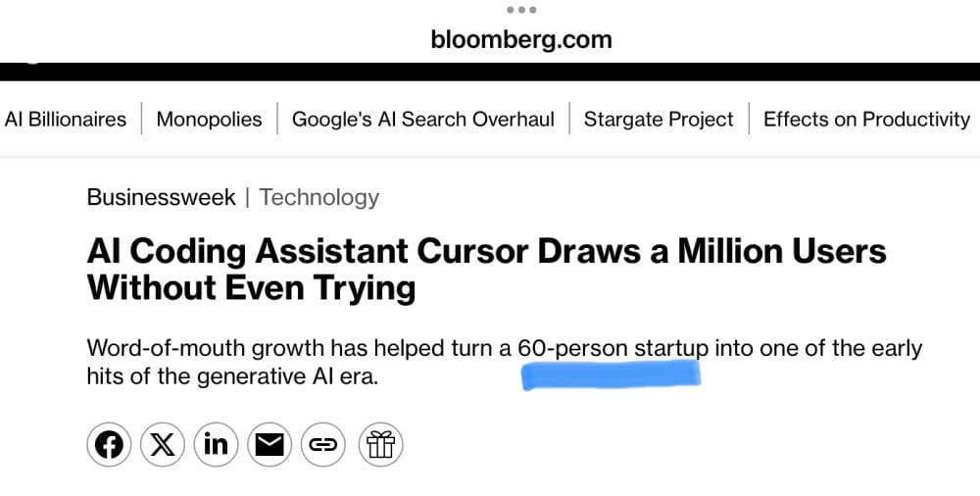Share the article via email icon
The image size is (980, 496).
point(269,445)
